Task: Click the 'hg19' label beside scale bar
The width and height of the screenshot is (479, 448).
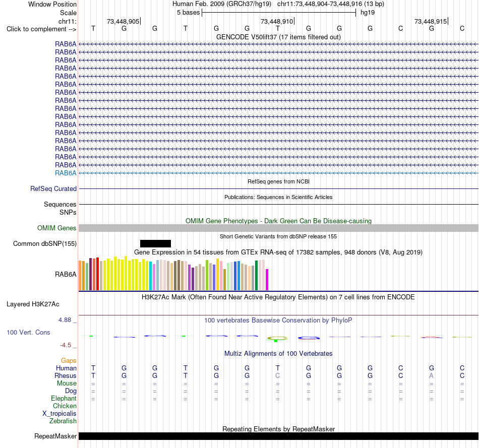Action: coord(368,13)
